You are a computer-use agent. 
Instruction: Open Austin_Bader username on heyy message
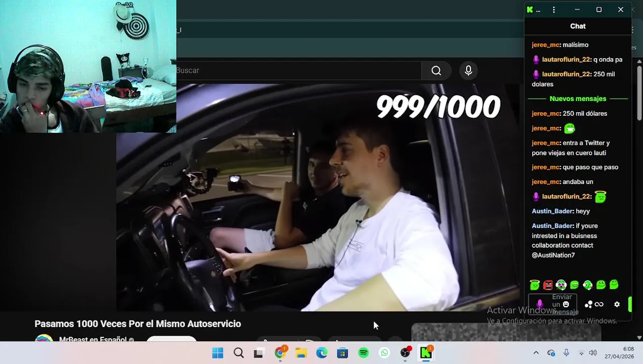pyautogui.click(x=552, y=211)
